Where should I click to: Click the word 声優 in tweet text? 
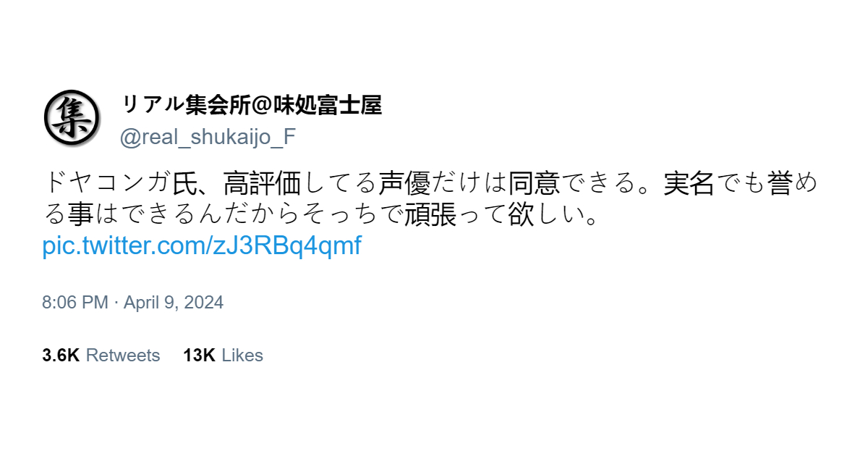[x=404, y=184]
